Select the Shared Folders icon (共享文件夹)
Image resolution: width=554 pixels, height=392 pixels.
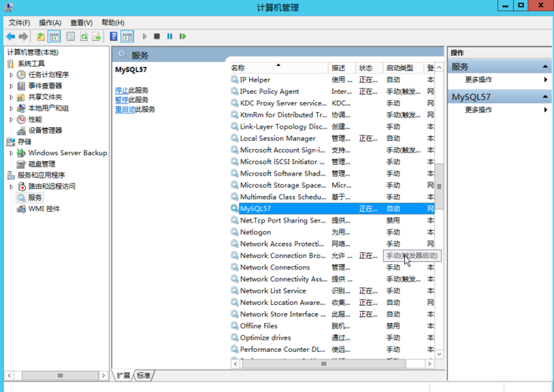pos(21,97)
